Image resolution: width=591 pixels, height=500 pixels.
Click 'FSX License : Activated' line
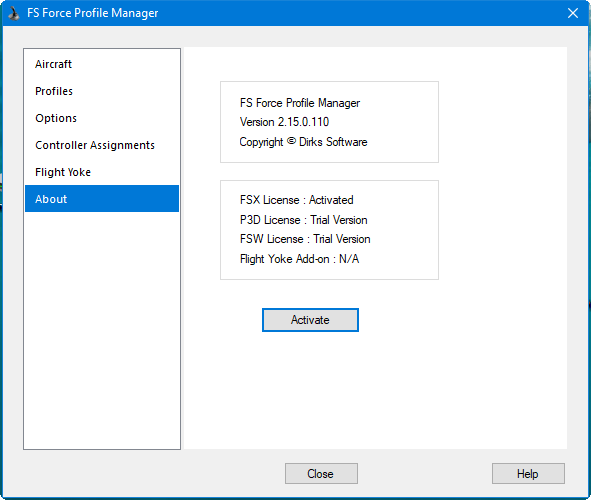[x=297, y=200]
